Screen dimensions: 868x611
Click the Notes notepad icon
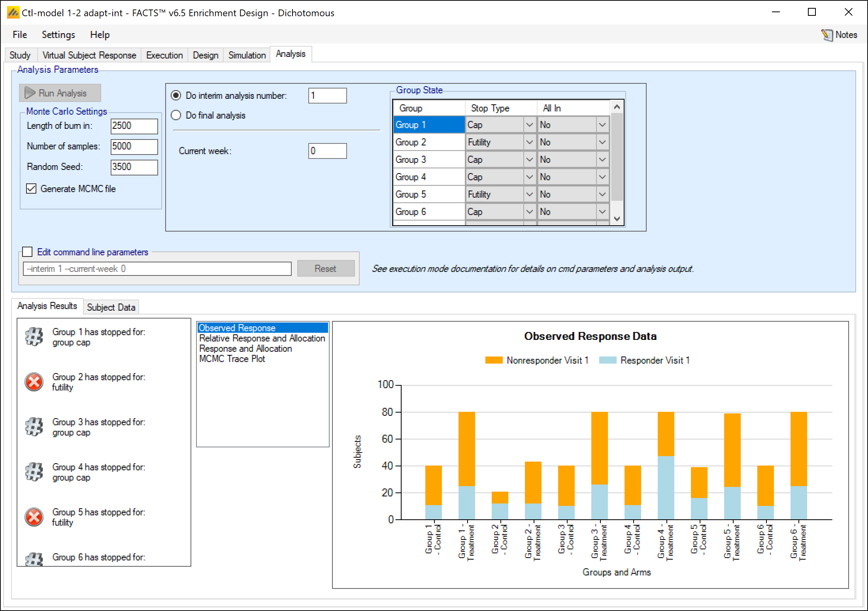click(x=827, y=35)
